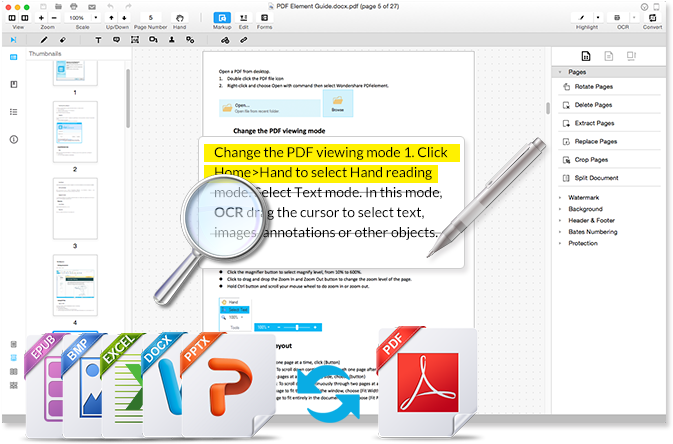This screenshot has height=444, width=673.
Task: Expand the Bates Numbering section
Action: click(x=560, y=232)
